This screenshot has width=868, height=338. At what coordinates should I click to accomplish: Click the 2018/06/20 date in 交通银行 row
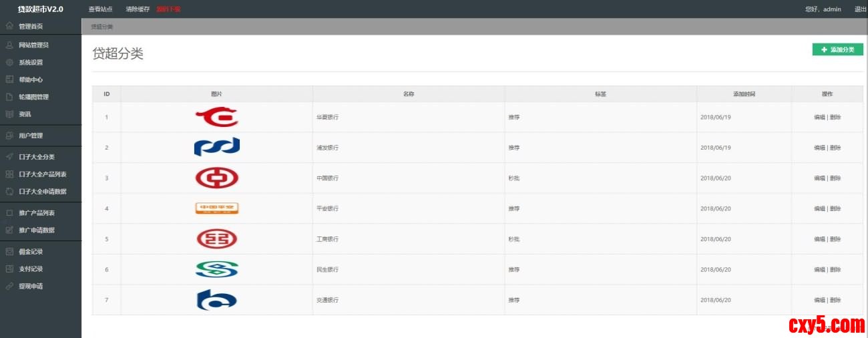tap(716, 300)
